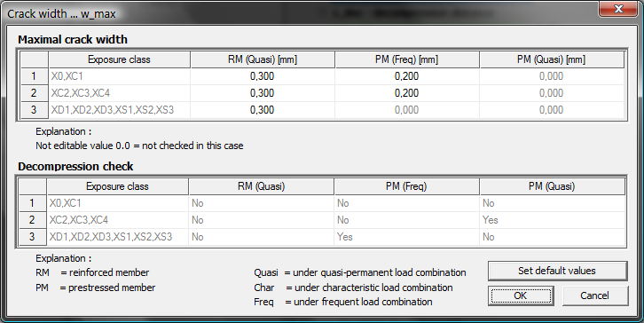This screenshot has width=644, height=323.
Task: Click PM (Freq) Yes in Decompression check table
Action: point(406,237)
